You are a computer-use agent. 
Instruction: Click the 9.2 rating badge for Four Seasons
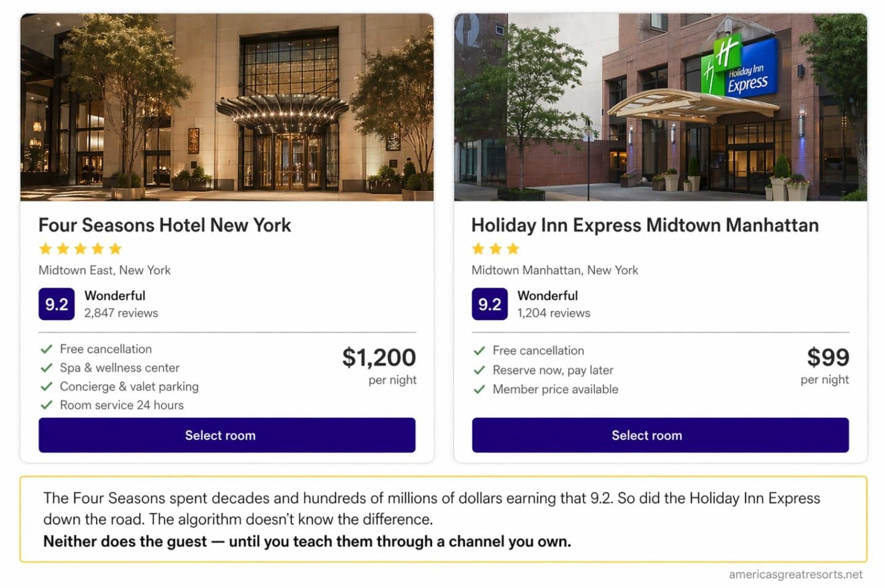coord(57,304)
